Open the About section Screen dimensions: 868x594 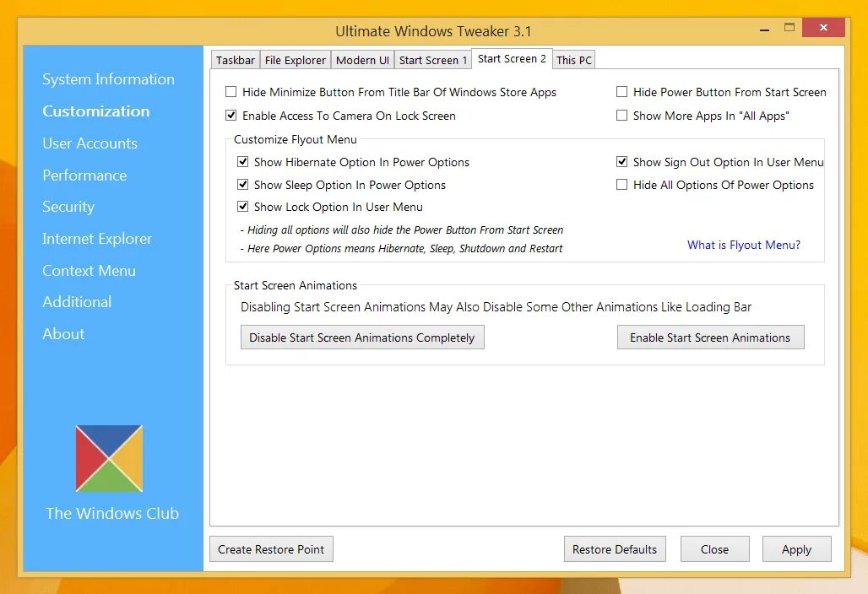point(63,334)
